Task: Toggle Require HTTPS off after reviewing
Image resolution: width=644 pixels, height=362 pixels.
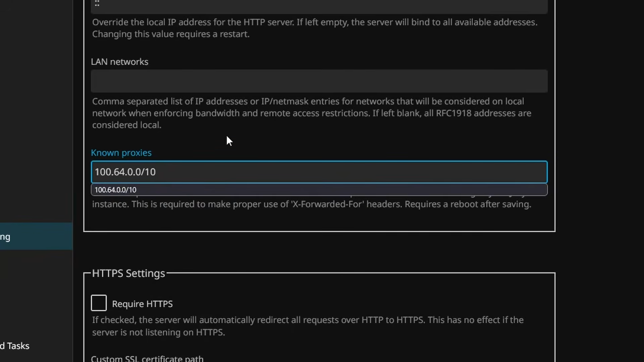Action: [98, 303]
